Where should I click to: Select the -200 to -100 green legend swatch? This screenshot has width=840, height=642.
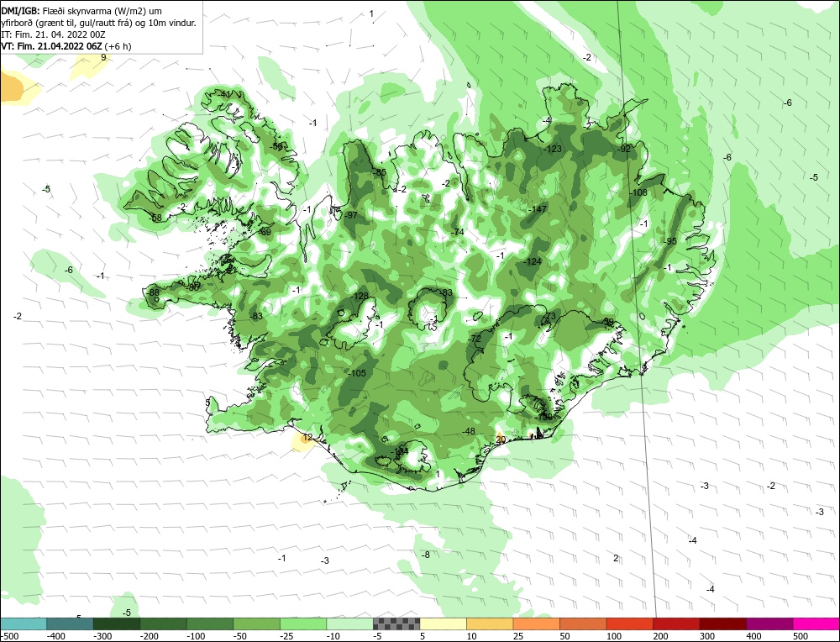pos(163,624)
